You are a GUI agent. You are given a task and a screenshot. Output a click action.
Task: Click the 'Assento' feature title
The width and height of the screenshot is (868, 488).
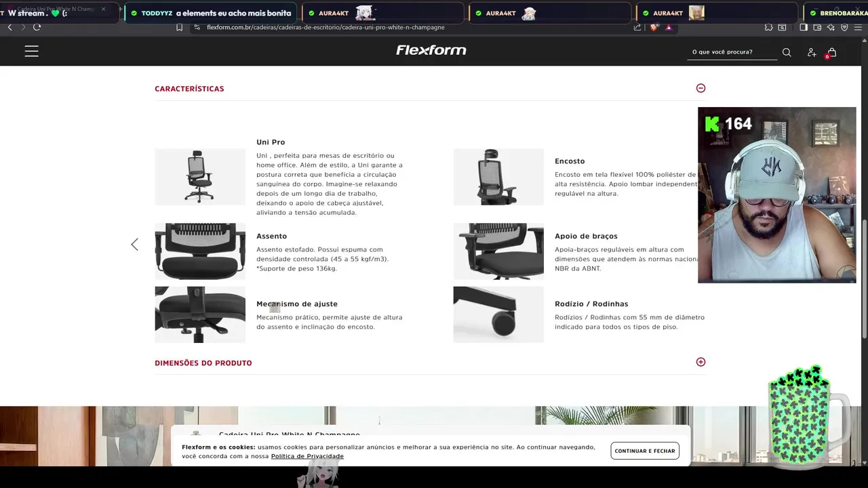271,236
